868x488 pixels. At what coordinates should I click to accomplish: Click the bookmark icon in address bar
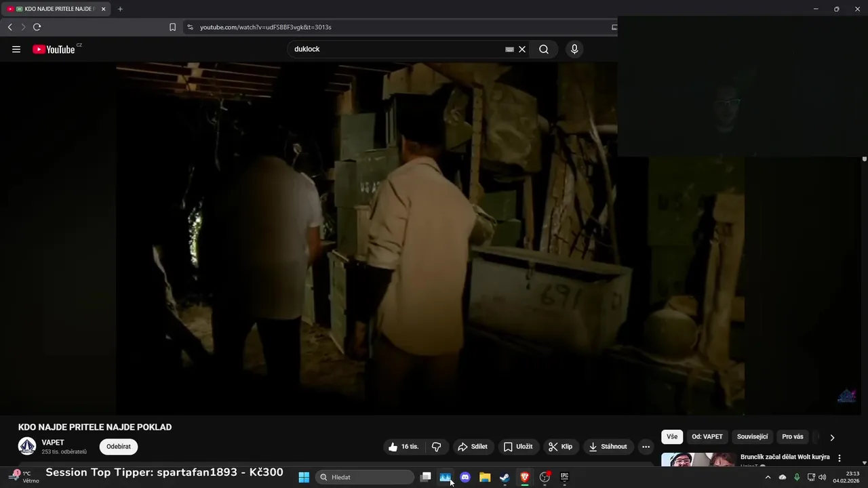(x=172, y=27)
